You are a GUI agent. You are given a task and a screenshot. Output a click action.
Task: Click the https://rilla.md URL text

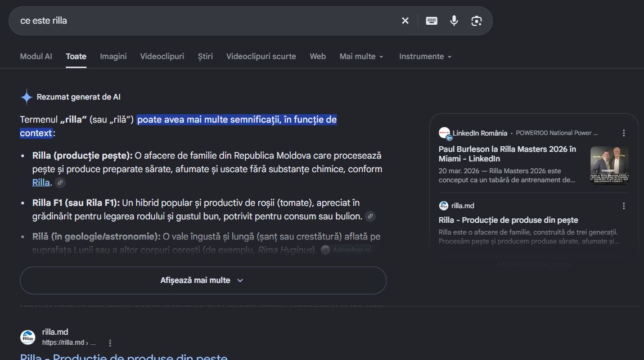point(63,343)
